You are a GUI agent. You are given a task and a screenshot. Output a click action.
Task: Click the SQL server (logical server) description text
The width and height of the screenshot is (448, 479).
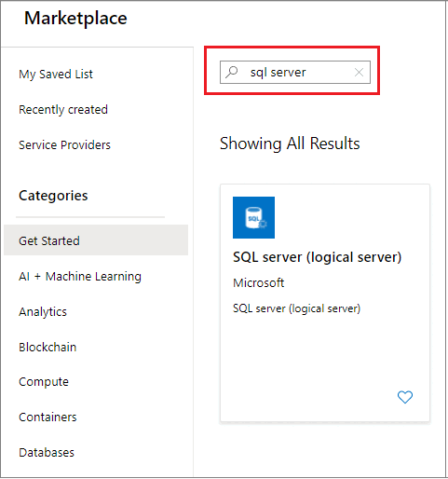coord(296,308)
